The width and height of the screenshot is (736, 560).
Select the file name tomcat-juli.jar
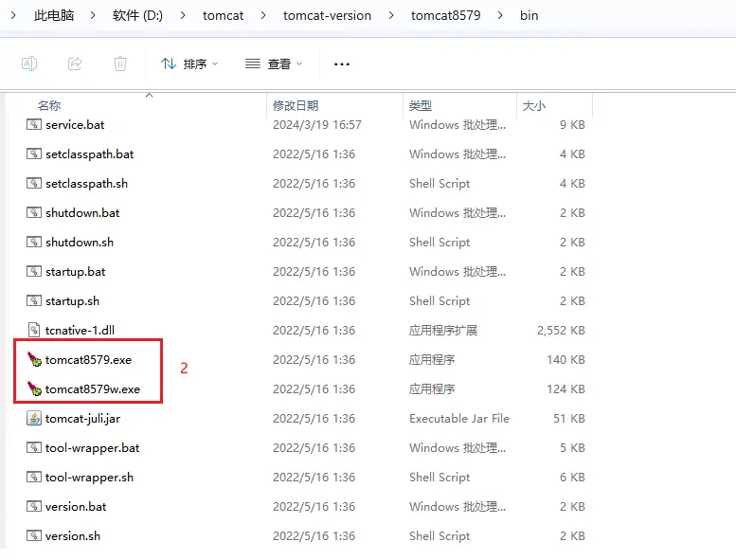(x=82, y=418)
